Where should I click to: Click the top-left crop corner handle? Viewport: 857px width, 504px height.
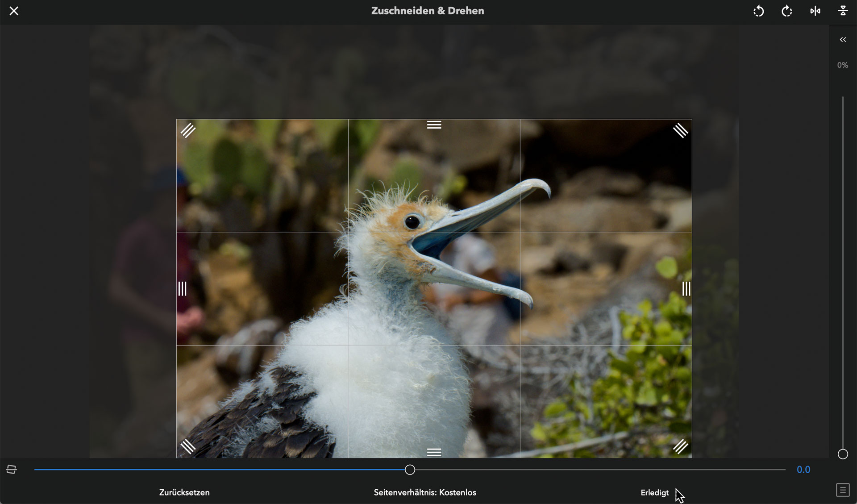[x=188, y=130]
